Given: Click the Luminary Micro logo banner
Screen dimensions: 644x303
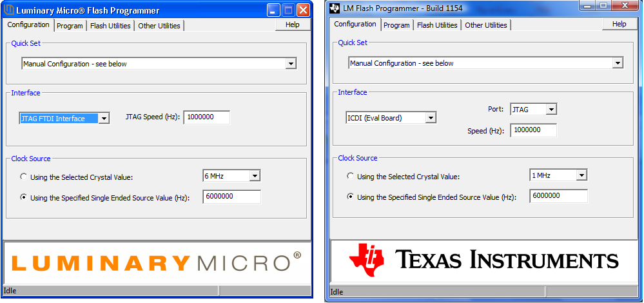Looking at the screenshot, I should pyautogui.click(x=157, y=262).
